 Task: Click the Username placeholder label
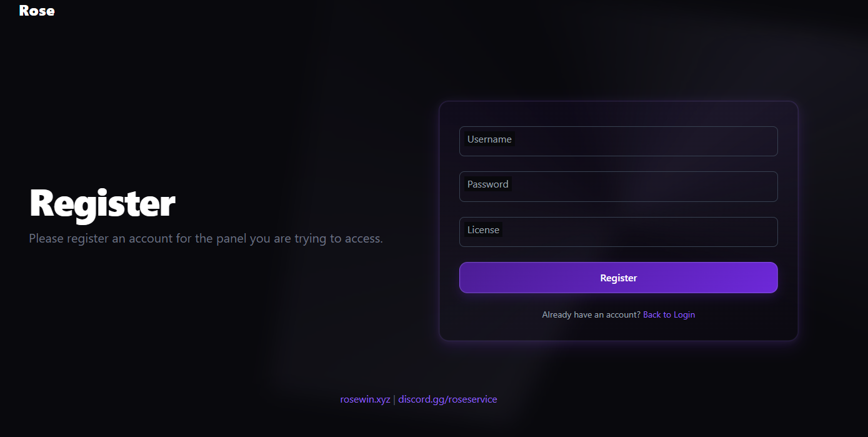(x=489, y=139)
